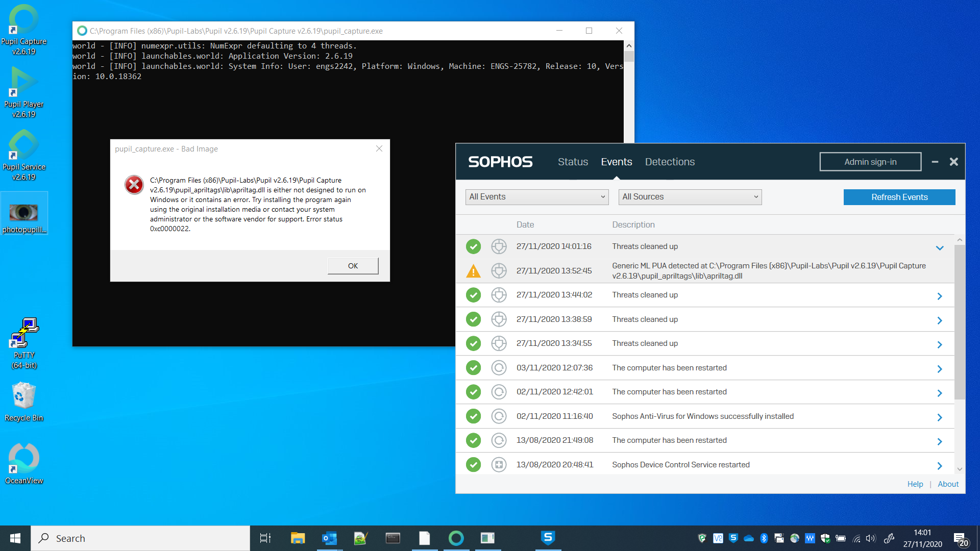The image size is (980, 551).
Task: Click the shield source icon for 13:44:02 event
Action: point(499,295)
